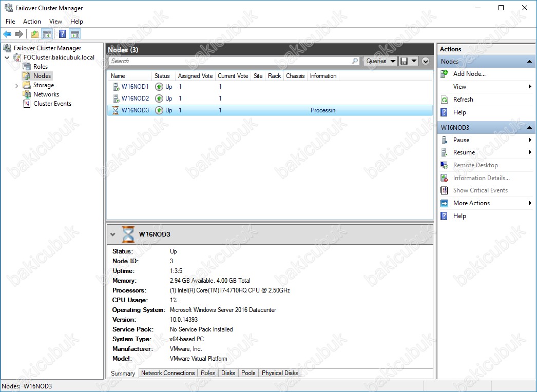Open the Action menu
The height and width of the screenshot is (392, 537).
coord(32,21)
